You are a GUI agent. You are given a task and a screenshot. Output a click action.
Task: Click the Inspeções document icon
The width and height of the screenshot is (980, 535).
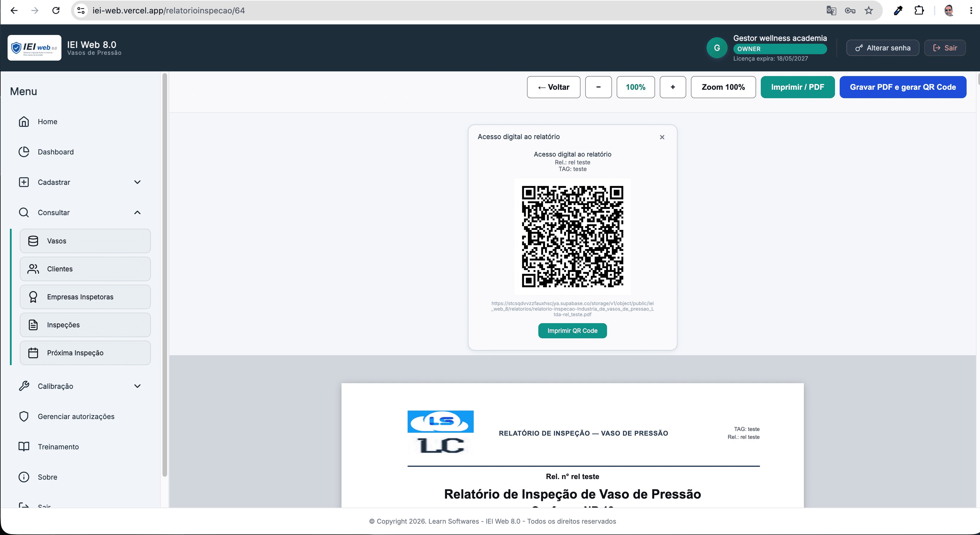(x=33, y=325)
